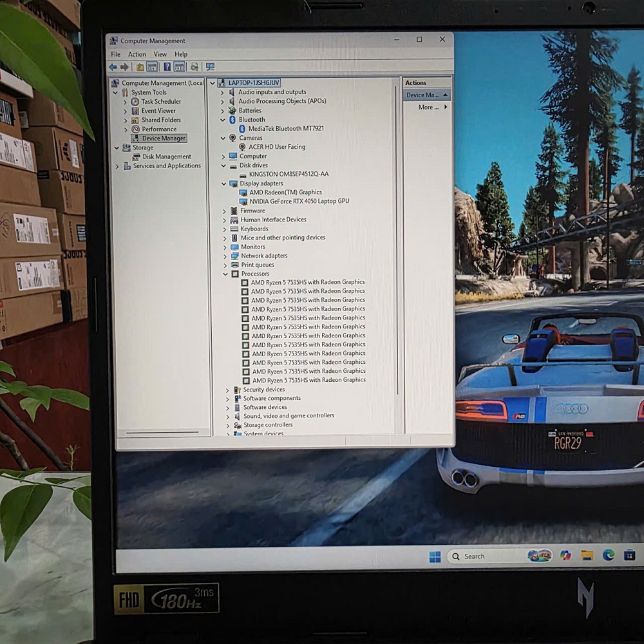Click the Forward arrow in the toolbar
The image size is (644, 644).
pos(124,66)
